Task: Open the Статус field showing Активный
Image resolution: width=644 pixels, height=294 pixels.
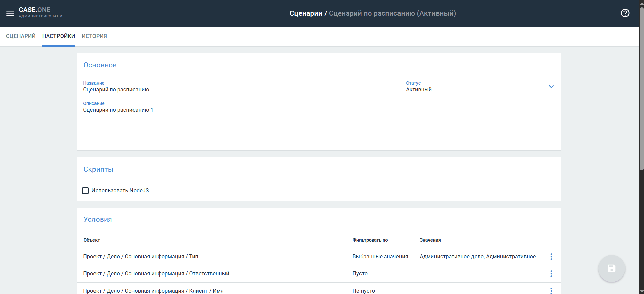Action: tap(471, 89)
